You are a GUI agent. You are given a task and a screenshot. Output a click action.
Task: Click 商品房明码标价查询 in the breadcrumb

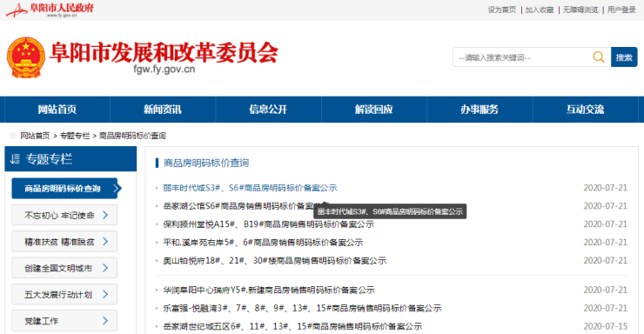132,136
